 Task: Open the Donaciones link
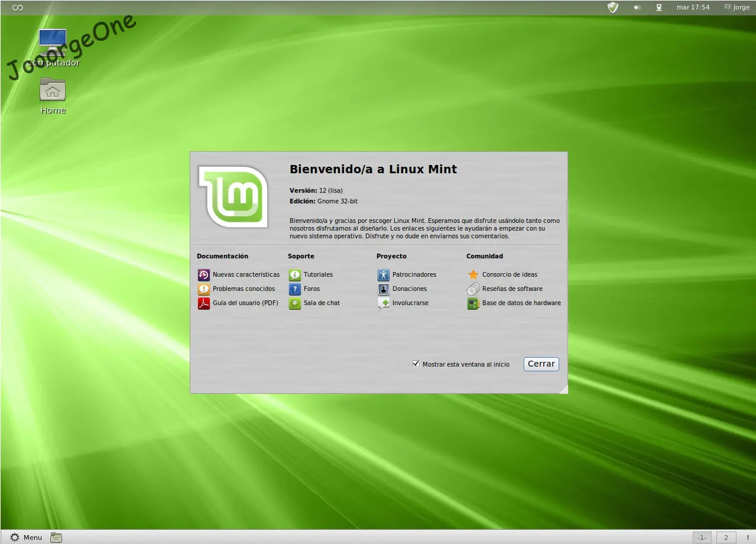coord(410,289)
